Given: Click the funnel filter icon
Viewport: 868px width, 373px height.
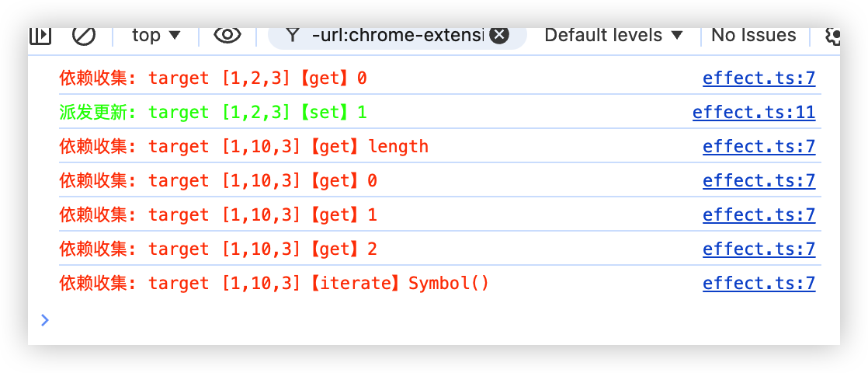Looking at the screenshot, I should [x=292, y=35].
